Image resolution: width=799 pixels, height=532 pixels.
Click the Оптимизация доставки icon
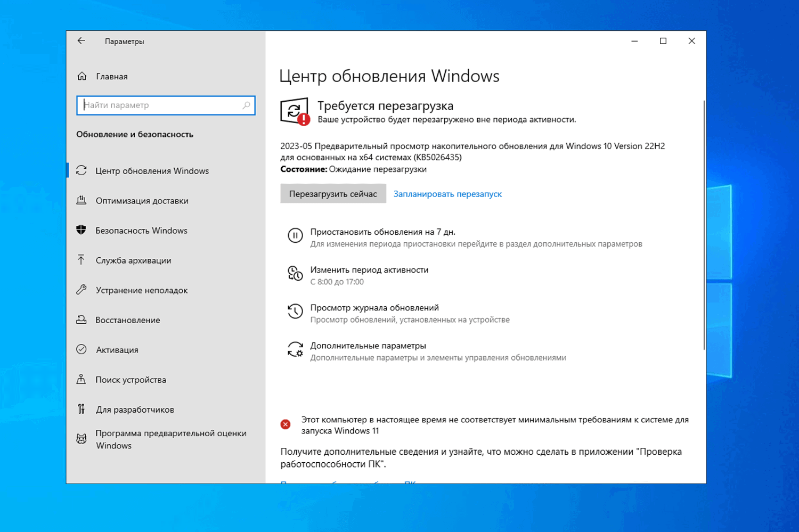pyautogui.click(x=81, y=200)
